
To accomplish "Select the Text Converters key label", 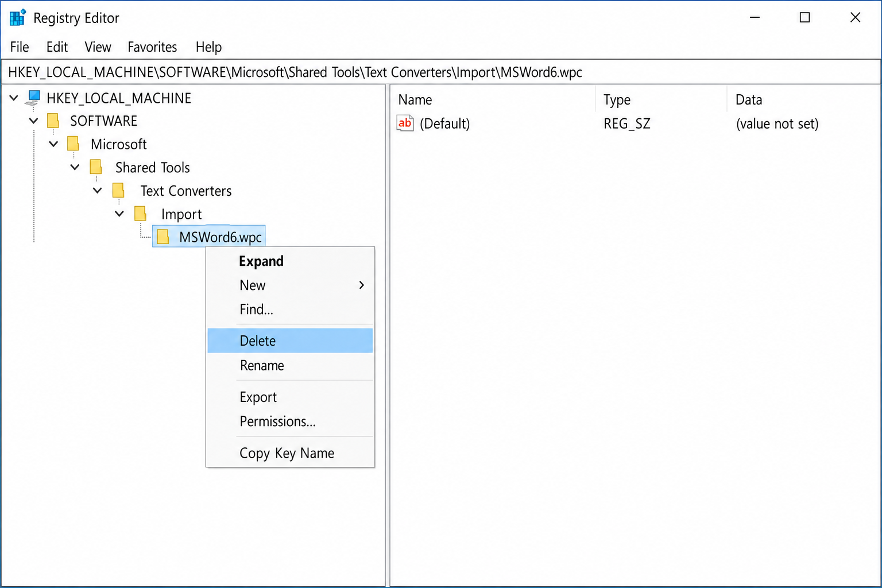I will click(186, 191).
